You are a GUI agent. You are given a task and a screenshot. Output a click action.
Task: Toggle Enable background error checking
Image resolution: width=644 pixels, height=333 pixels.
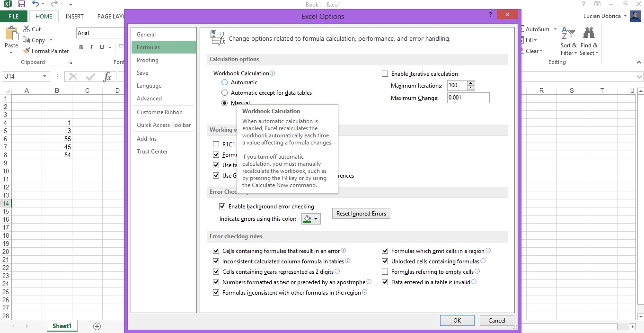pos(222,207)
